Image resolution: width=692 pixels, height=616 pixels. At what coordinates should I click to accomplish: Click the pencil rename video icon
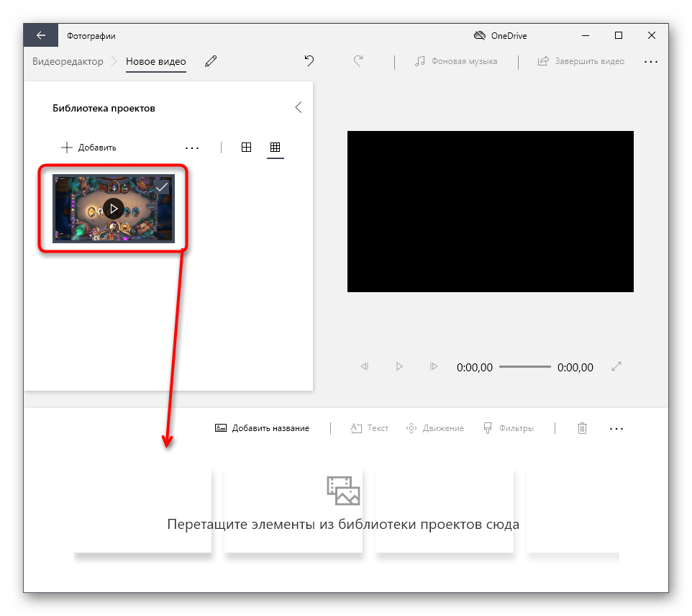tap(210, 62)
